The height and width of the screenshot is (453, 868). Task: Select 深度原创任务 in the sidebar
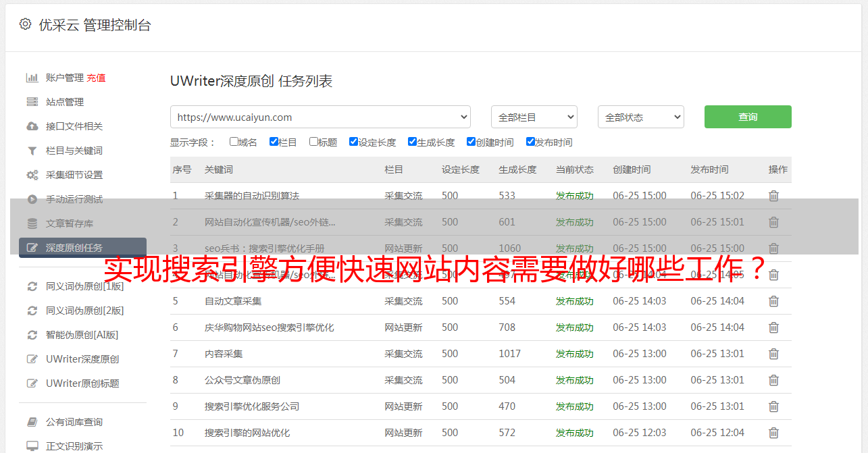82,248
